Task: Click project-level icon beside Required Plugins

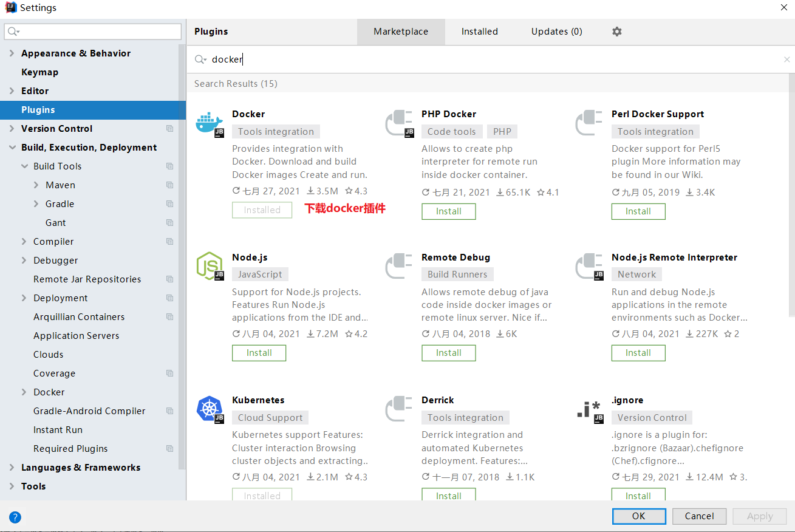Action: click(x=169, y=449)
